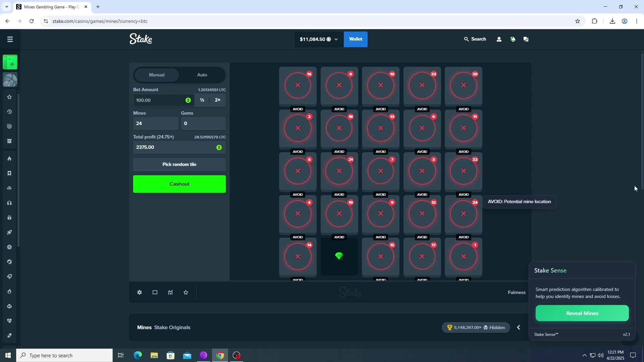Enable theater mode below the mines grid
The width and height of the screenshot is (644, 362).
155,292
